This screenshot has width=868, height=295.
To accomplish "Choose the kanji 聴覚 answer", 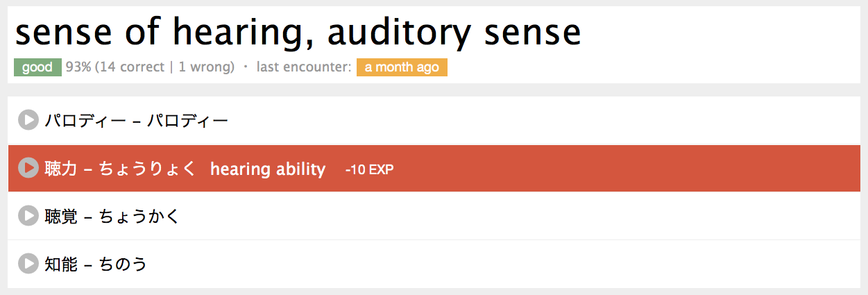I will [x=60, y=217].
